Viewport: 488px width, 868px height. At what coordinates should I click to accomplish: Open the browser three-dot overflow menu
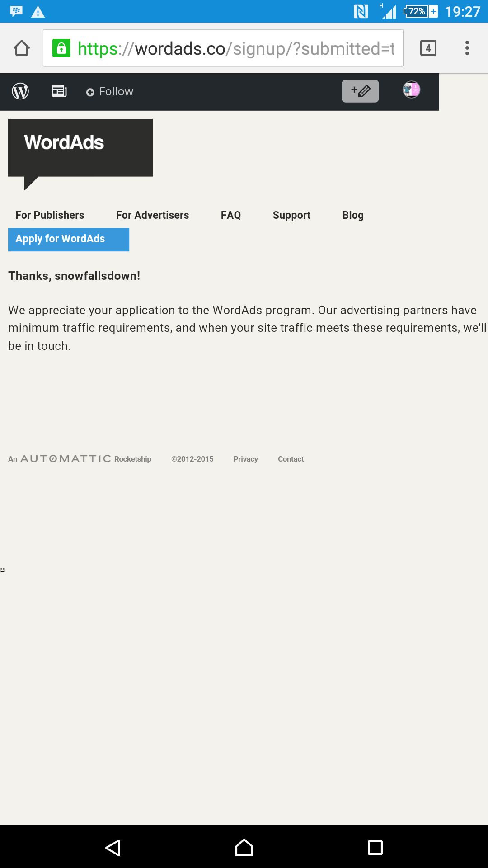467,48
